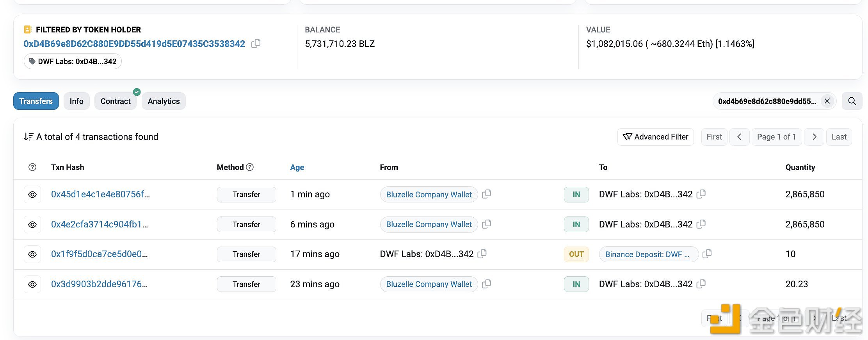Copy the DWF Labs holder address
Viewport: 868px width, 340px height.
pyautogui.click(x=256, y=44)
